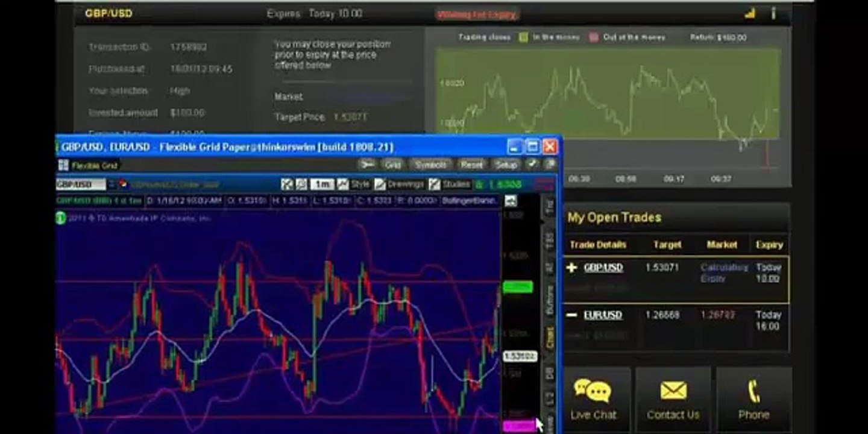Screen dimensions: 868x434
Task: Click the GBP/USD symbol input field
Action: pos(81,184)
